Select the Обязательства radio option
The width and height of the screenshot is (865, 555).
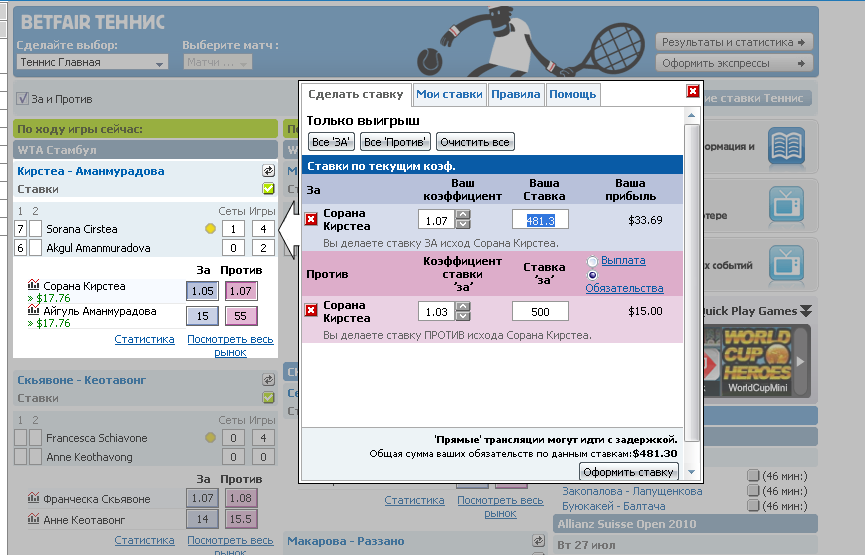[x=592, y=275]
